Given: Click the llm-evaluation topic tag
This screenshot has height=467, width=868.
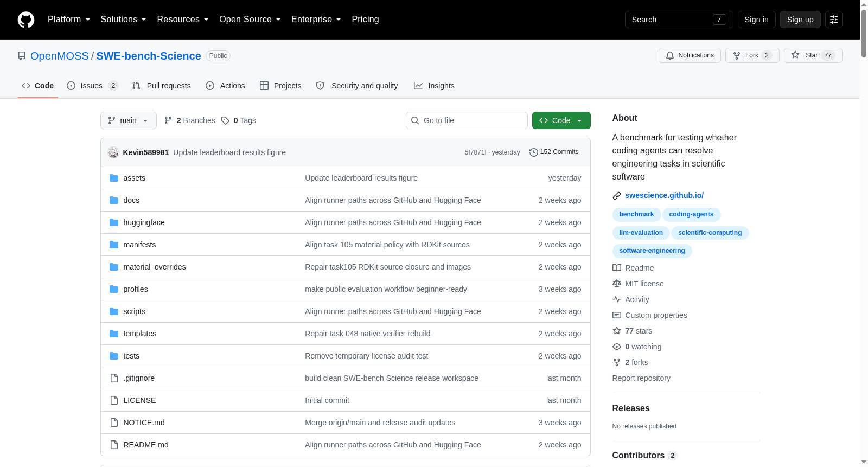Looking at the screenshot, I should pos(641,233).
